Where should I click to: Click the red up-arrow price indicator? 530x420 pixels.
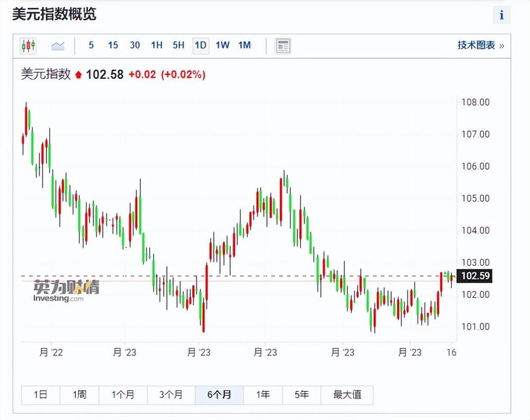(x=78, y=75)
